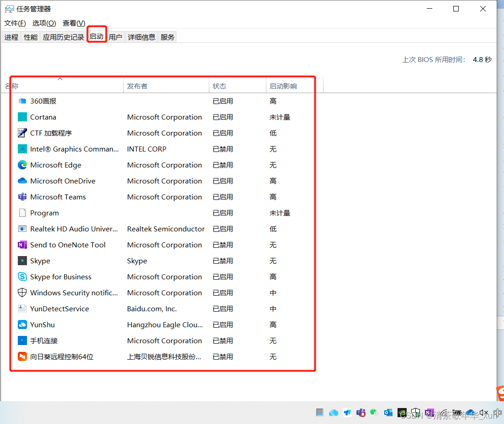Select the Microsoft Teams row icon
This screenshot has width=504, height=424.
click(22, 197)
